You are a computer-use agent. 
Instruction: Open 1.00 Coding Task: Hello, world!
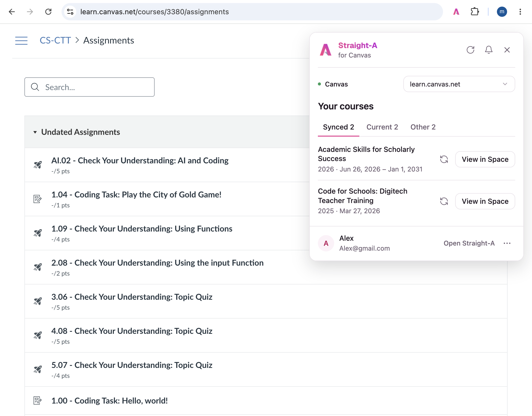click(110, 401)
